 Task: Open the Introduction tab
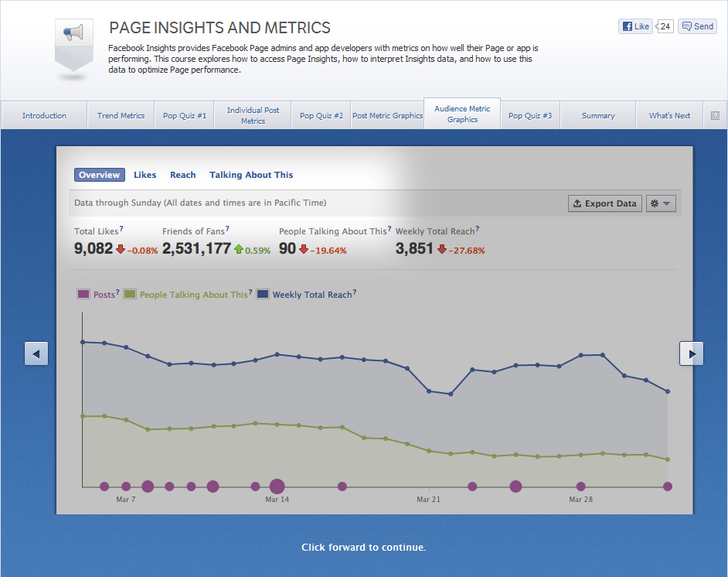point(44,116)
